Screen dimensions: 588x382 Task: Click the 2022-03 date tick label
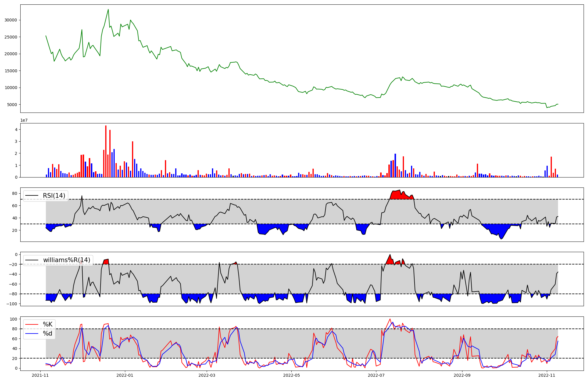(x=207, y=375)
